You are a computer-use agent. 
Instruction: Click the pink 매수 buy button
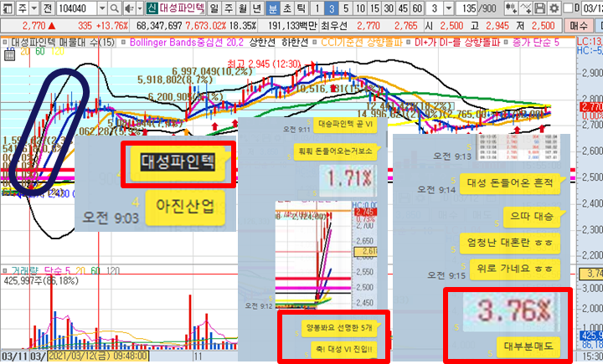pyautogui.click(x=579, y=26)
